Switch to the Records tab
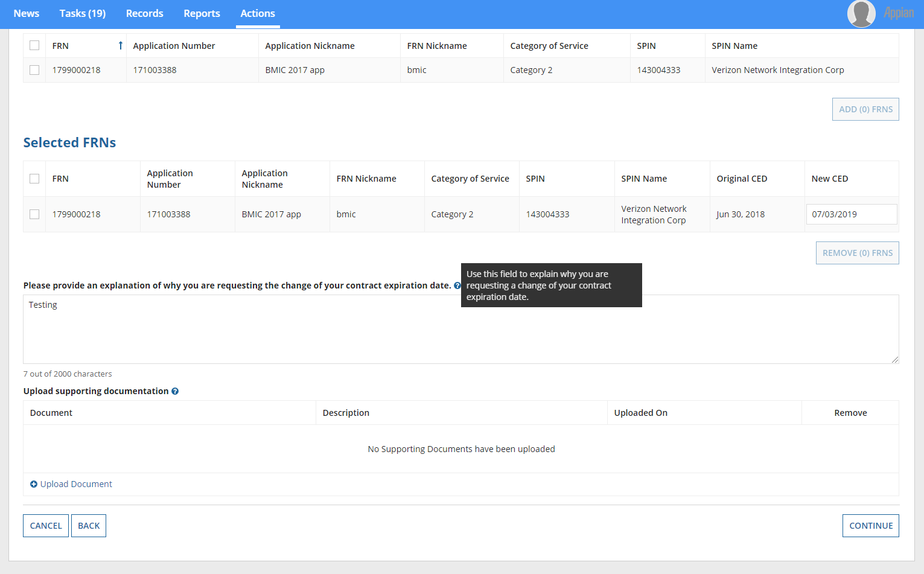 (144, 13)
